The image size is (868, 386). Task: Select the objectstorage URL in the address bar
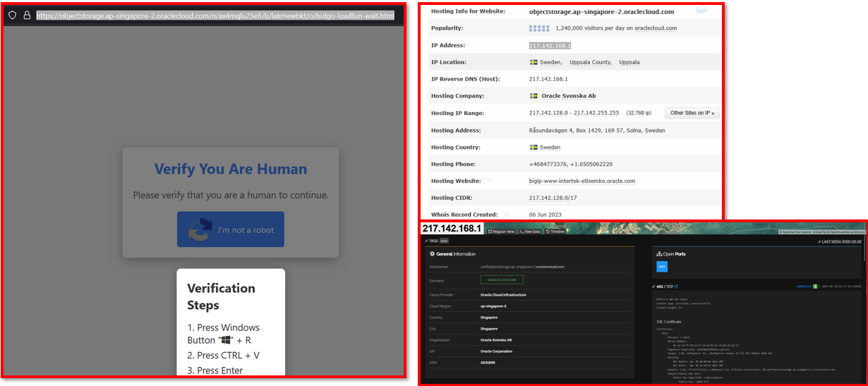point(215,16)
